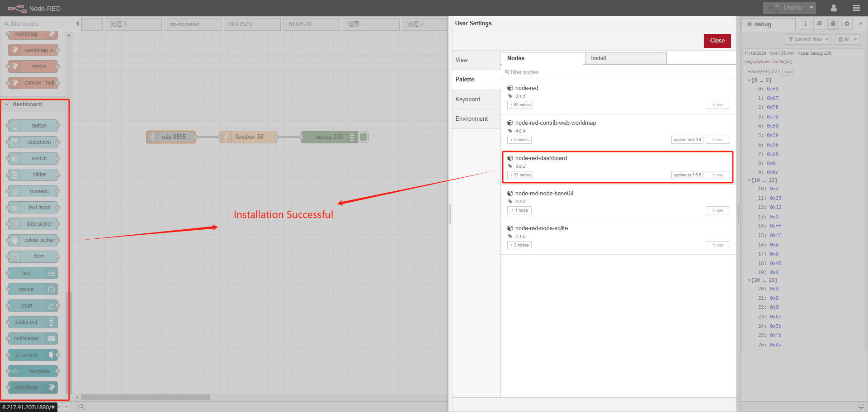The image size is (868, 412).
Task: Open the Deploy options dropdown arrow
Action: pyautogui.click(x=811, y=8)
